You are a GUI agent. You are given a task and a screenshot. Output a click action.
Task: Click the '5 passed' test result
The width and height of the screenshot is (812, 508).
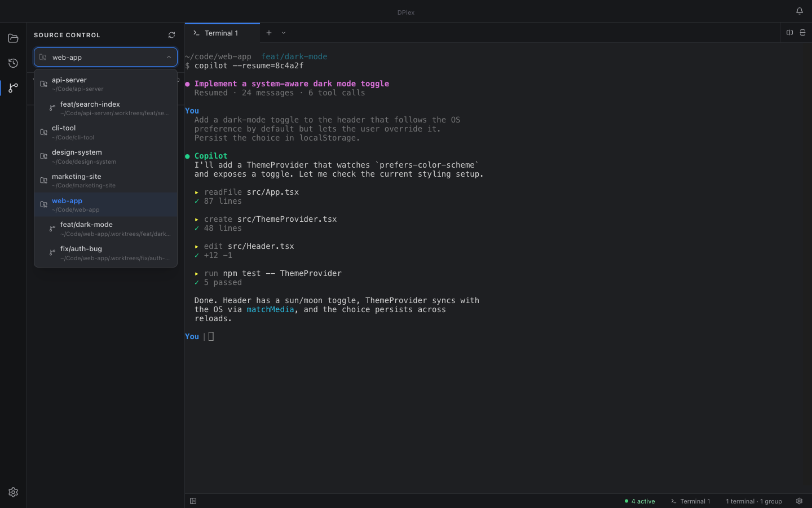point(223,282)
